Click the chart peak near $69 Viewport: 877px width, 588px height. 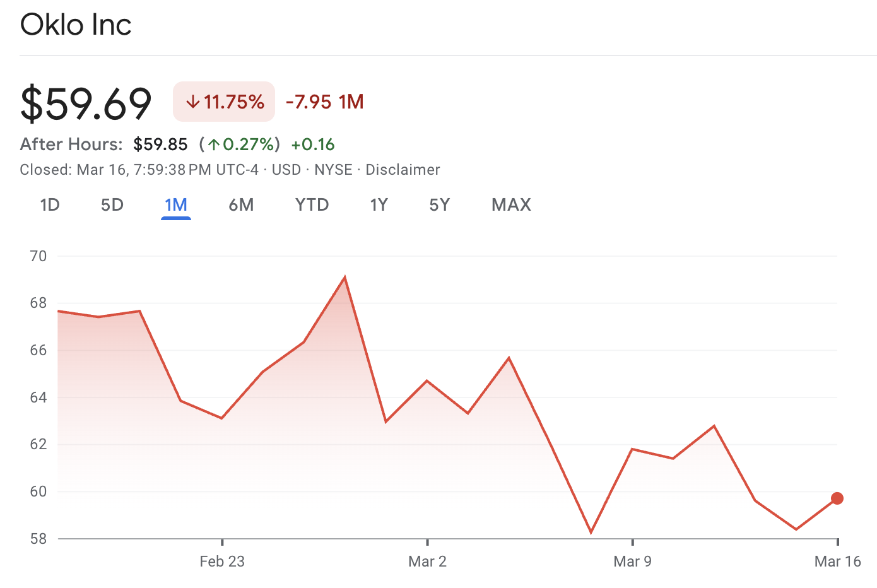click(344, 276)
